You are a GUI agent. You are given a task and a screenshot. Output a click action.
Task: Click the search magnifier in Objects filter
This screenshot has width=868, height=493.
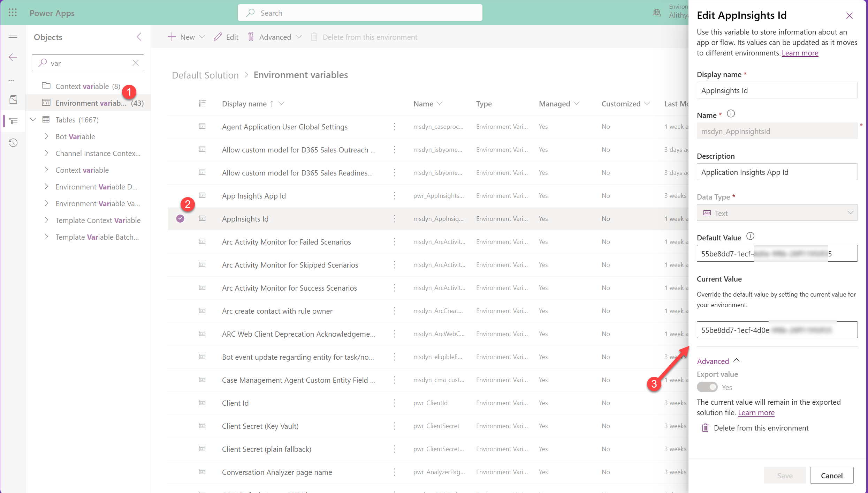pos(43,63)
